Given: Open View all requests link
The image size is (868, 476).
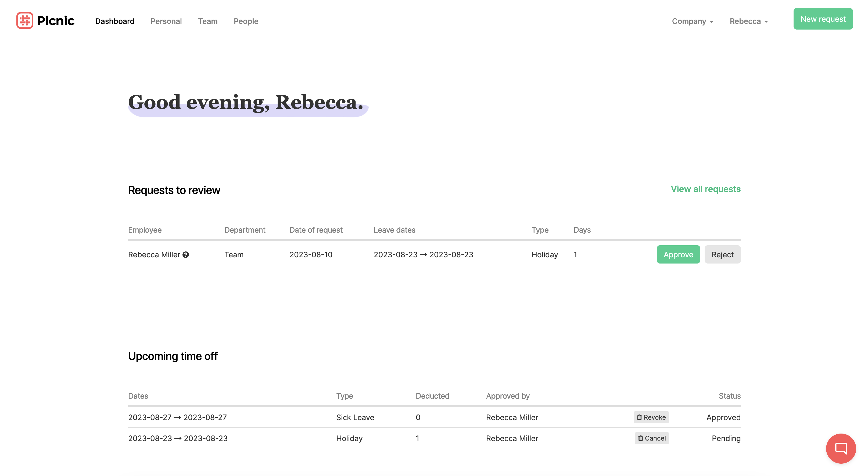Looking at the screenshot, I should pos(706,189).
